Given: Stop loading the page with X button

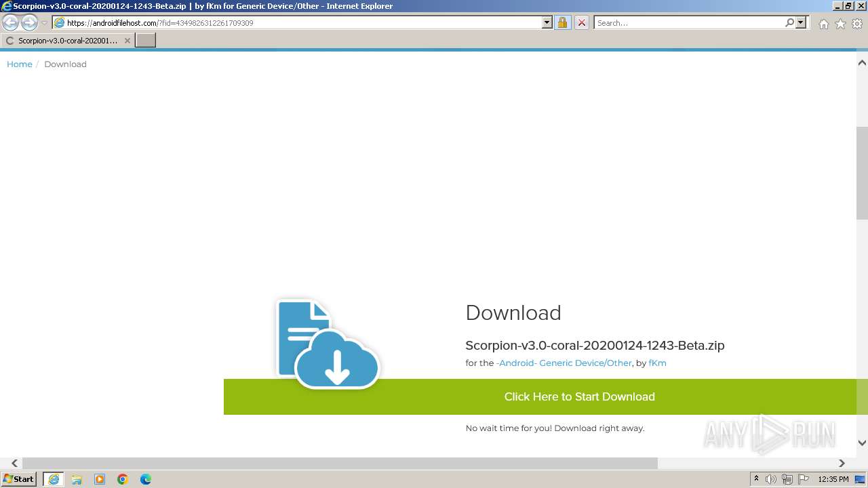Looking at the screenshot, I should tap(581, 22).
